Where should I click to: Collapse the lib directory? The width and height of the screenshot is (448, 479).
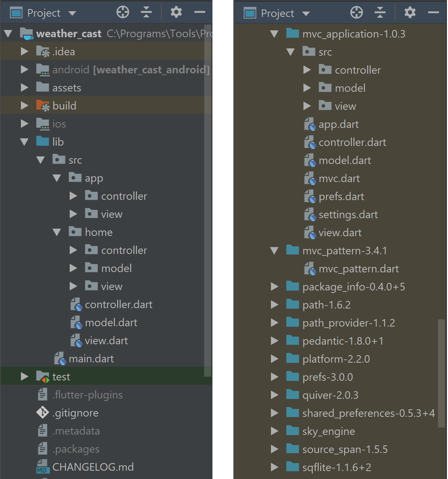(x=24, y=142)
